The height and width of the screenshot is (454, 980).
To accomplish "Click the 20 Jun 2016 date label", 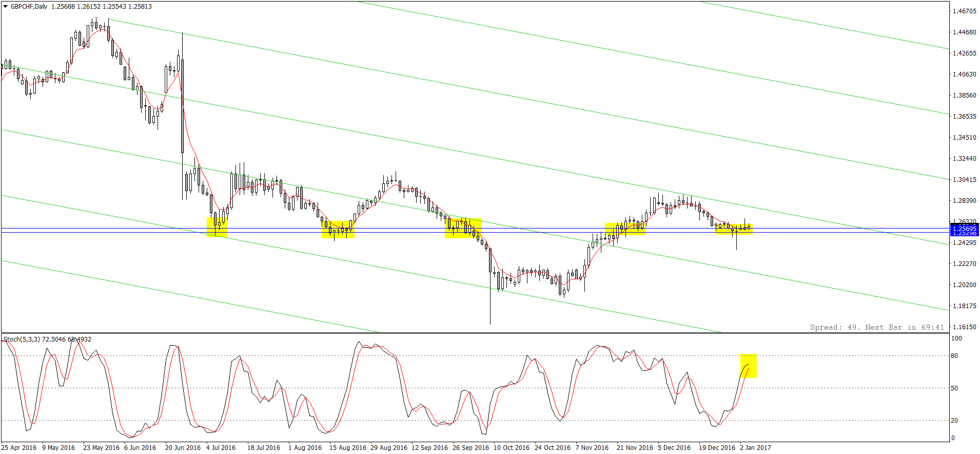I will 183,447.
